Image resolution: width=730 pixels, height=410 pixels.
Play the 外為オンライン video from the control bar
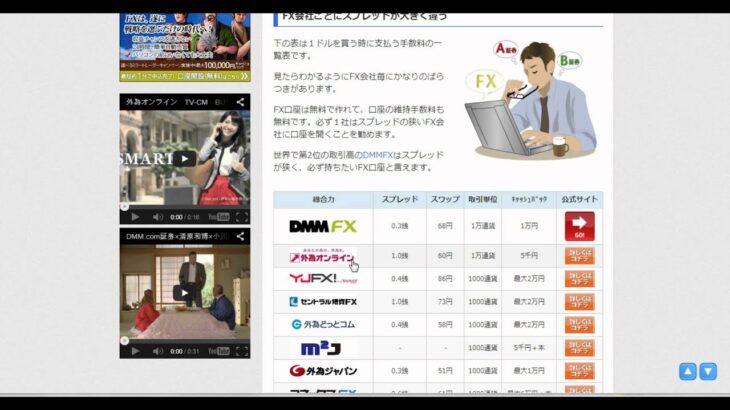click(x=136, y=217)
